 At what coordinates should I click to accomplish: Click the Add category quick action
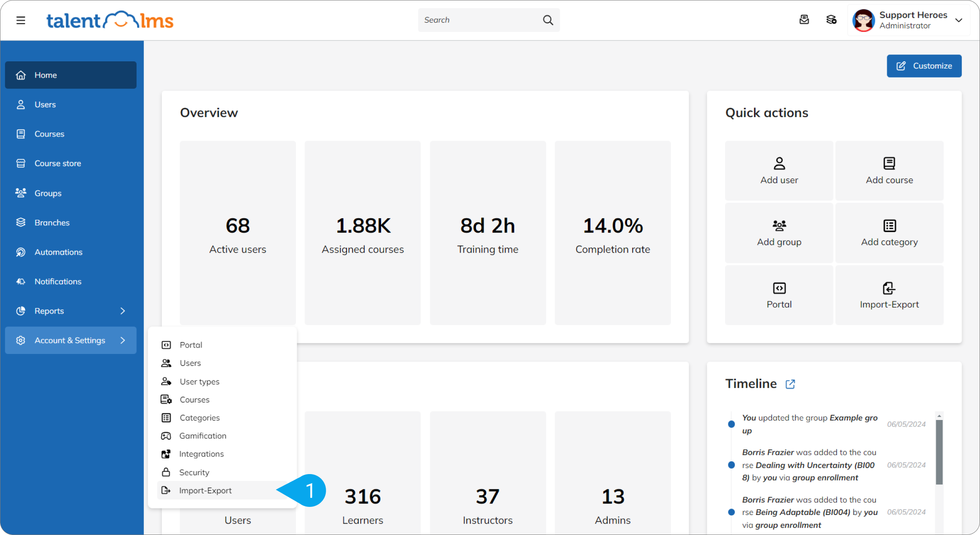coord(889,233)
